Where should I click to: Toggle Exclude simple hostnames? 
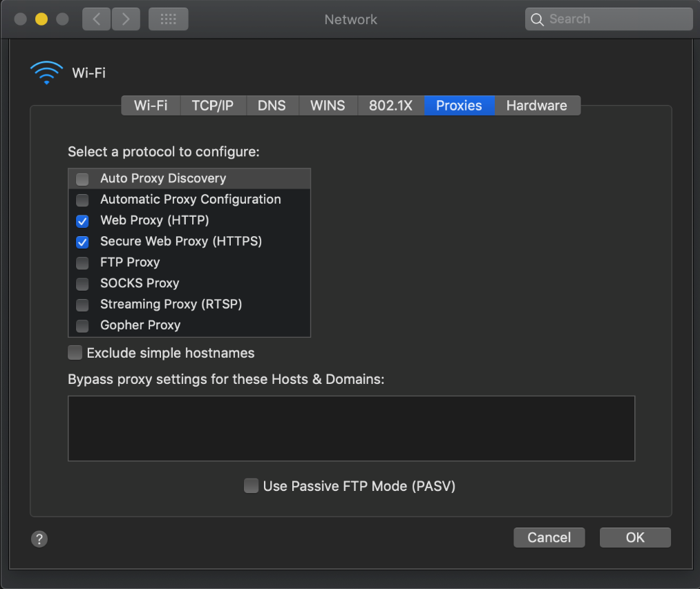(75, 354)
